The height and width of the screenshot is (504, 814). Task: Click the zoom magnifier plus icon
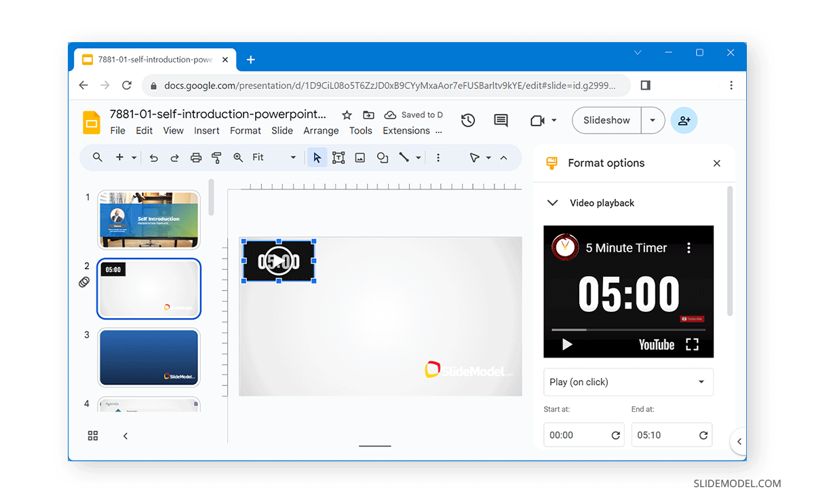click(x=238, y=157)
